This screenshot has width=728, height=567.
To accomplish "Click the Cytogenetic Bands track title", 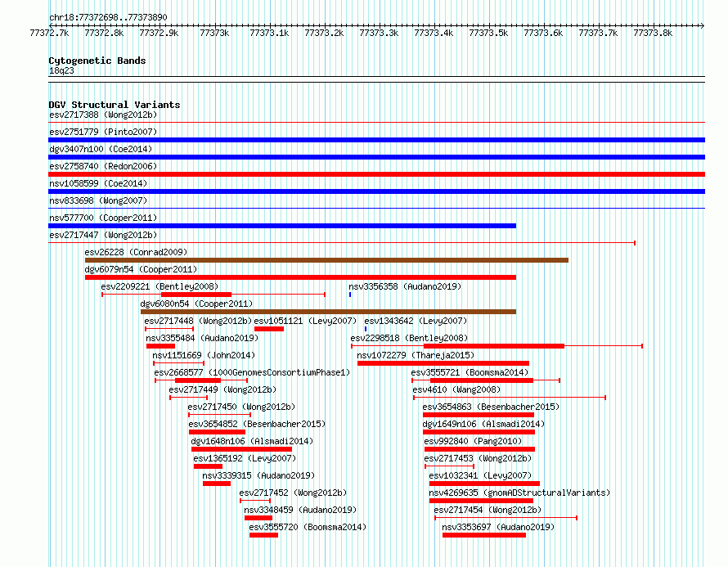I will tap(97, 61).
